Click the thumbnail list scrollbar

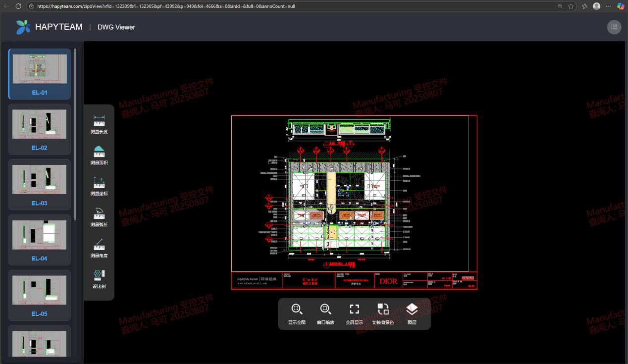(75, 134)
